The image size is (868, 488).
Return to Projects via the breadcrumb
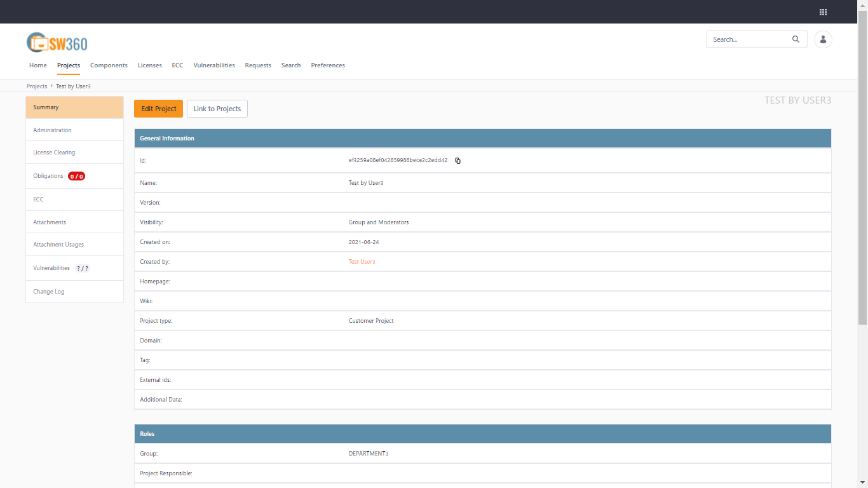(36, 86)
